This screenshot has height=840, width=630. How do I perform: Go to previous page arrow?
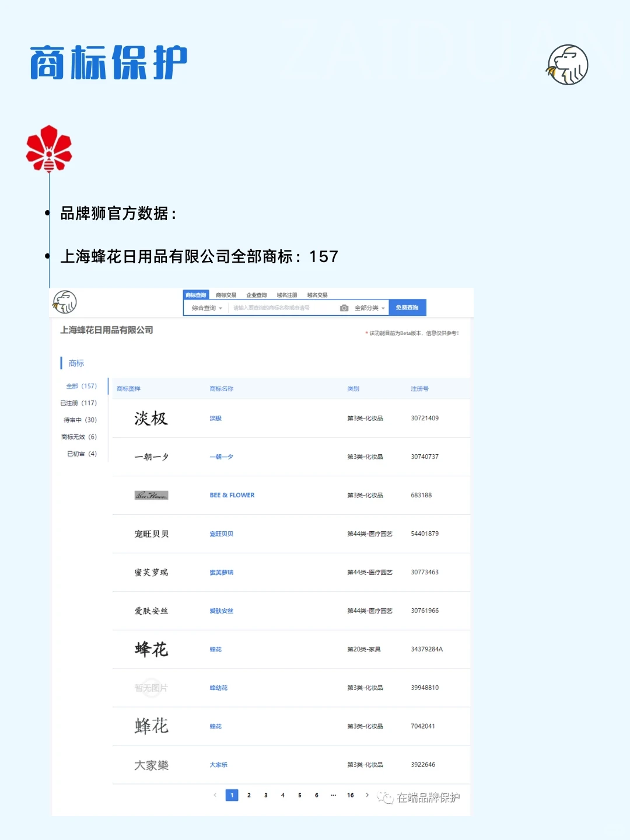215,795
